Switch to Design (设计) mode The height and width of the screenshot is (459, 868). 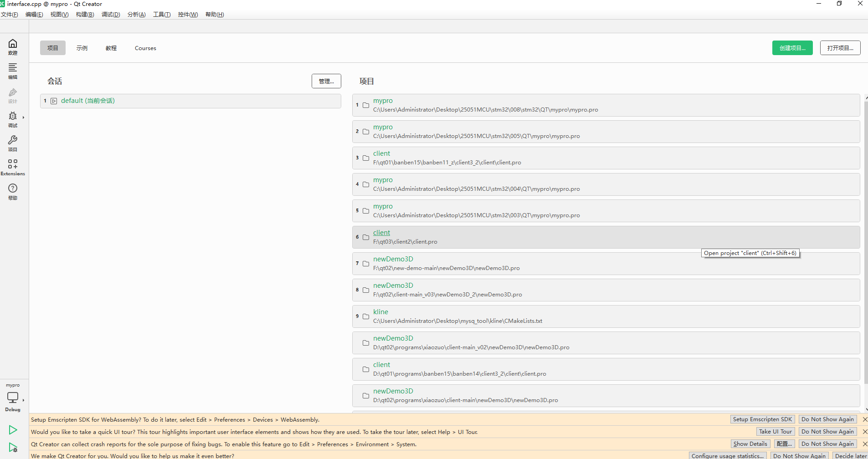(x=13, y=96)
